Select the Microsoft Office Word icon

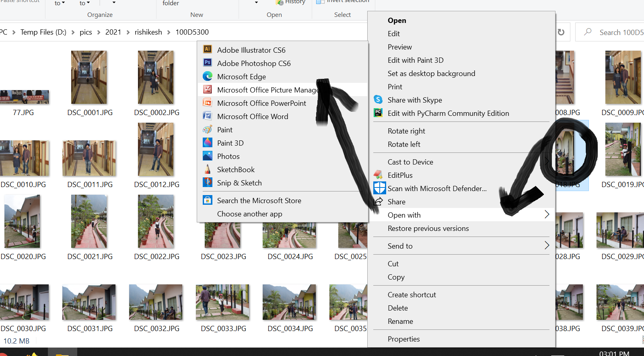(x=208, y=116)
